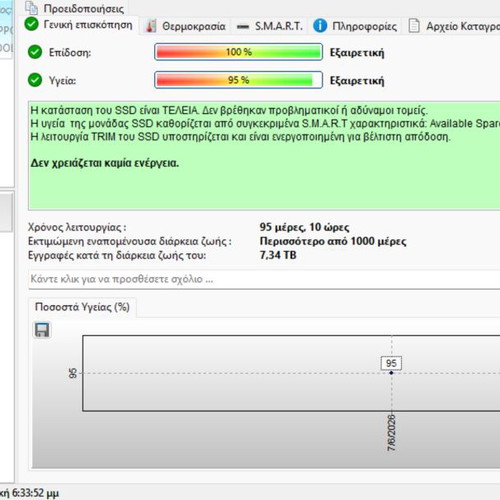Click the green check icon beside Υγεία
This screenshot has width=500, height=500.
coord(35,80)
